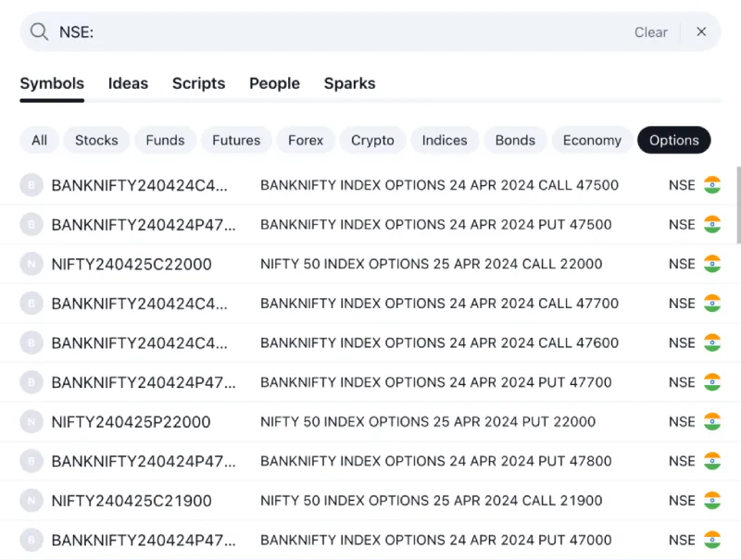The width and height of the screenshot is (741, 560).
Task: Filter results by Crypto
Action: pos(372,141)
